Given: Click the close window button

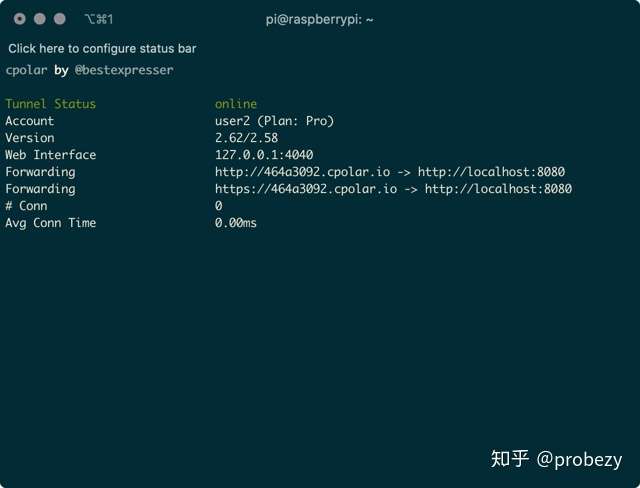Looking at the screenshot, I should tap(20, 19).
